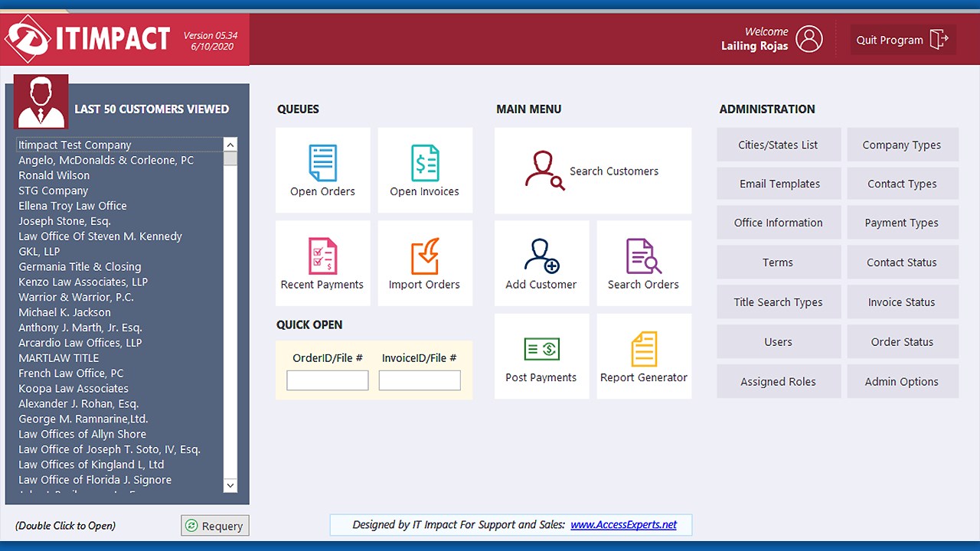The width and height of the screenshot is (980, 551).
Task: Select Itimpact Test Company in the list
Action: 119,145
